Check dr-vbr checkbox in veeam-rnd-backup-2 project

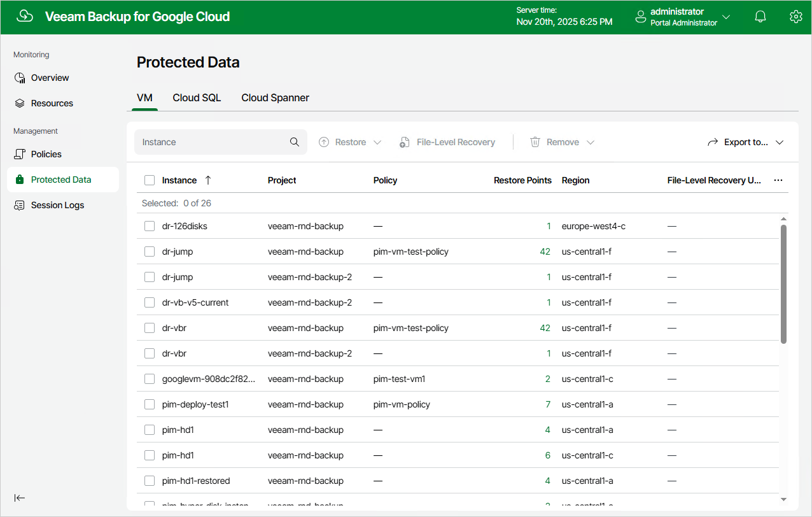(150, 353)
